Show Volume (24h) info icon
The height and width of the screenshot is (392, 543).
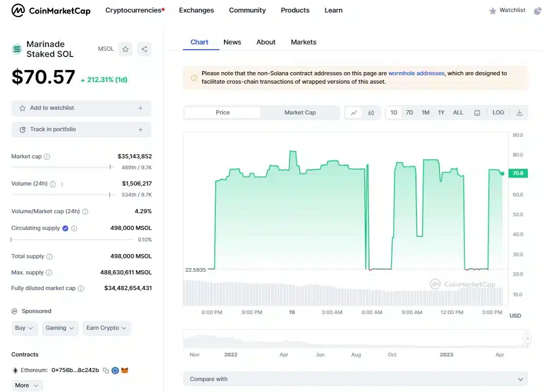53,184
